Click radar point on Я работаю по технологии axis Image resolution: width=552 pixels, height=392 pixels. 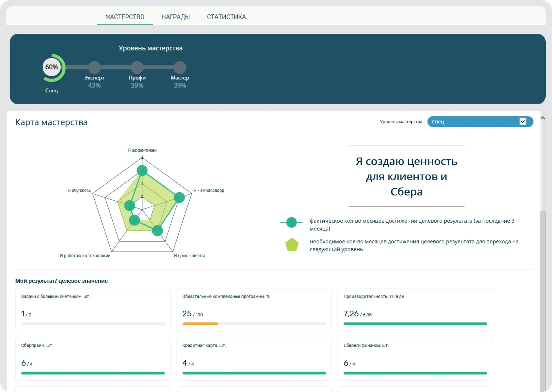134,220
